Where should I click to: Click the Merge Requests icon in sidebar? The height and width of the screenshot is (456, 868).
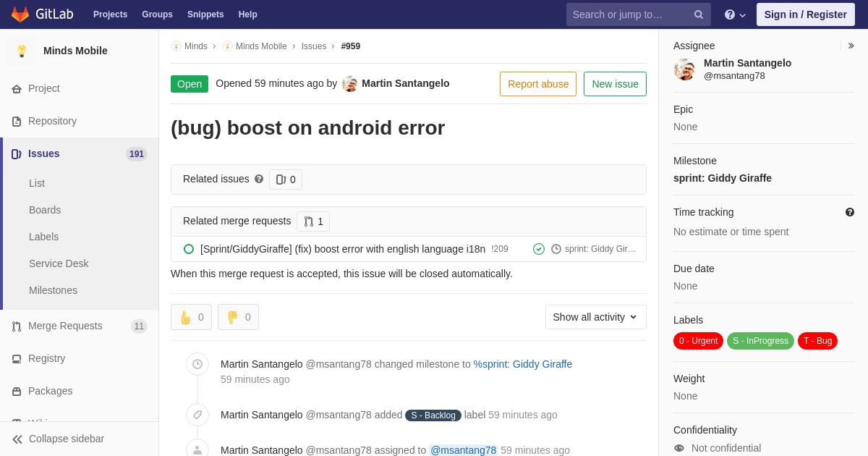coord(17,326)
